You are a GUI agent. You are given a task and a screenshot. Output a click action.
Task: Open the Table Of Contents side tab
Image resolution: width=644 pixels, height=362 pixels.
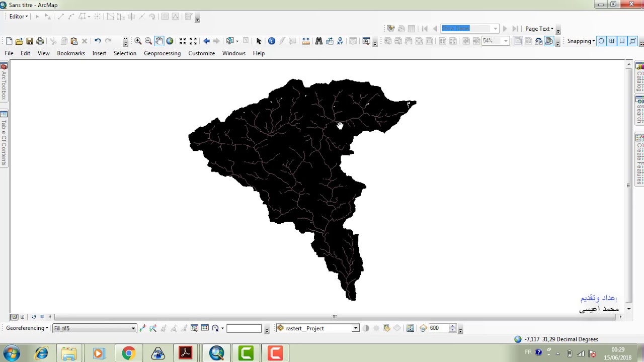point(4,139)
